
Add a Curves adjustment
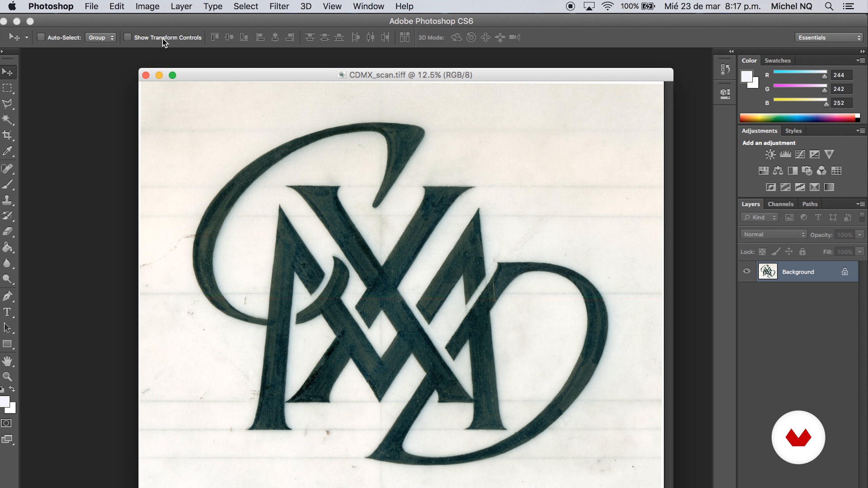coord(800,155)
